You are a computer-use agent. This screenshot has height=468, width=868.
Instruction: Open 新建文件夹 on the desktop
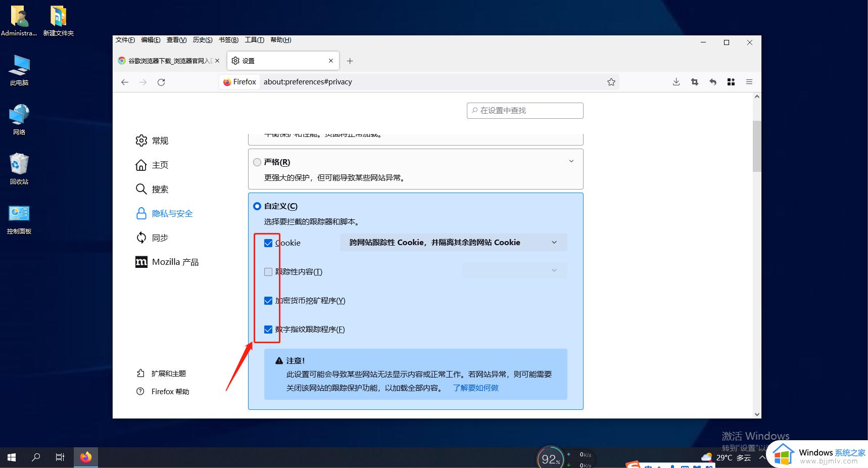(59, 21)
